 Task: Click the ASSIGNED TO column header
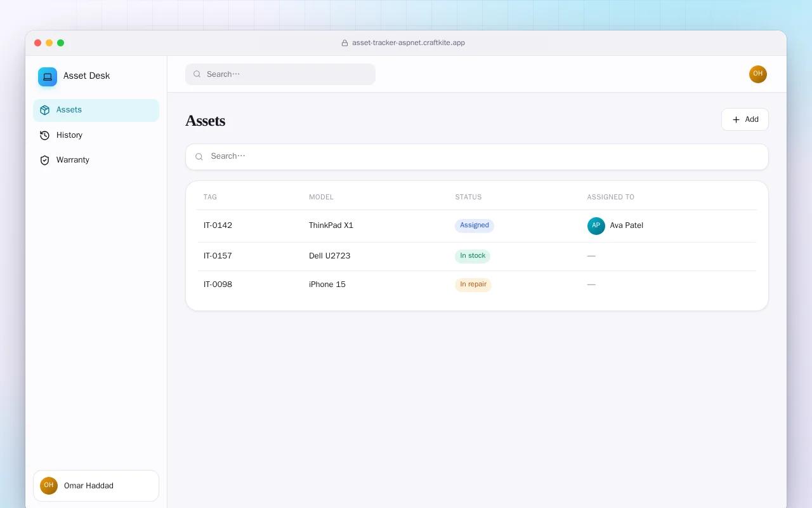point(611,197)
